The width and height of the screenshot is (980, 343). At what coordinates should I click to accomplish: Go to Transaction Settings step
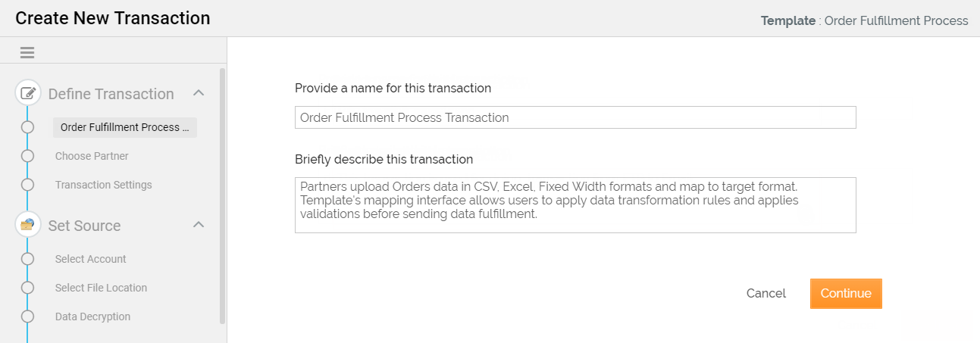(x=103, y=185)
